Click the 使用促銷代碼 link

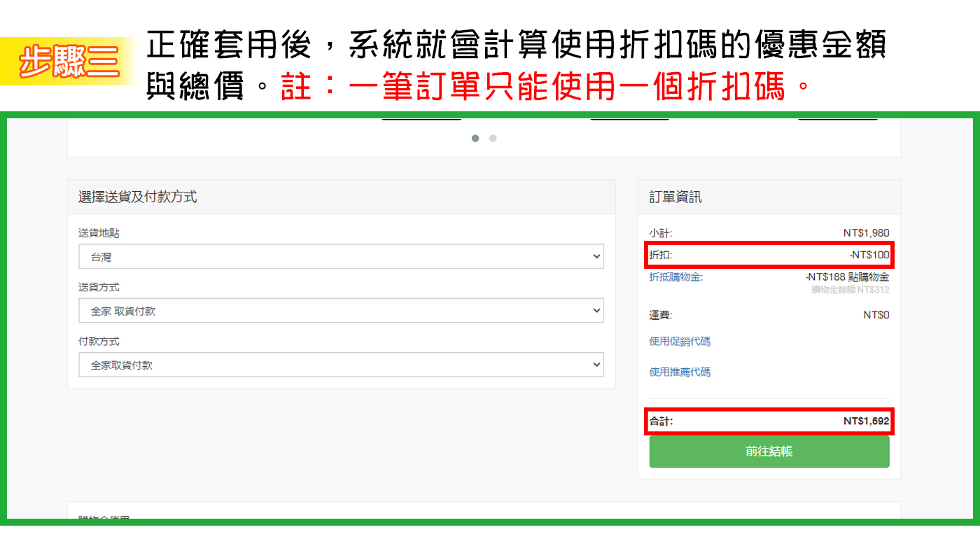tap(680, 342)
